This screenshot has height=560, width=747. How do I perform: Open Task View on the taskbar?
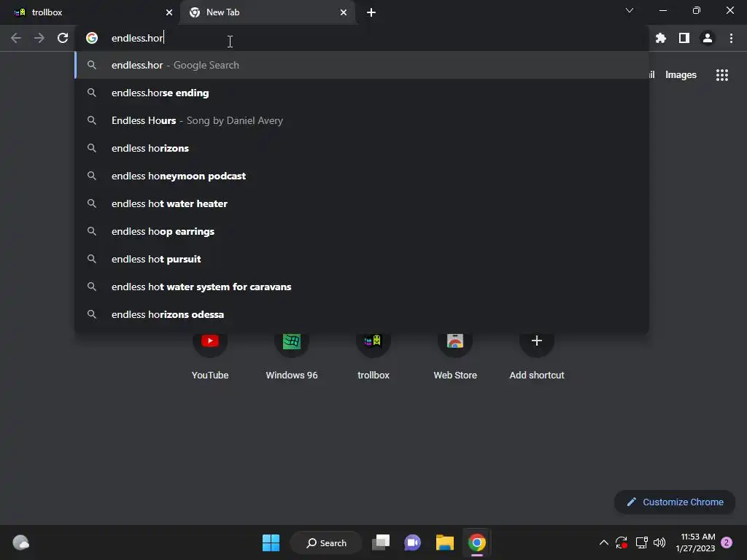[381, 542]
